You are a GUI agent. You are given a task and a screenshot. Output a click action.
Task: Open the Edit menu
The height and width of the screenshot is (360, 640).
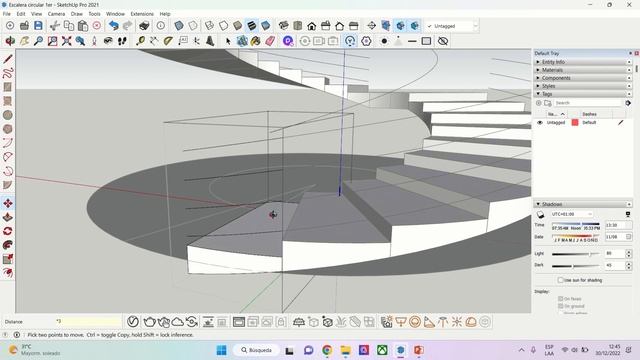click(21, 14)
